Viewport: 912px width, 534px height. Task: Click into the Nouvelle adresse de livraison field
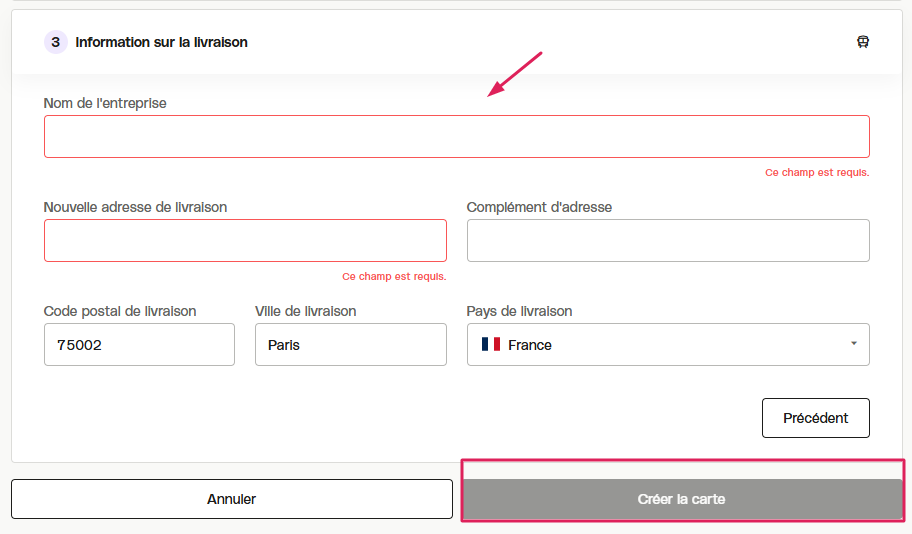[245, 240]
